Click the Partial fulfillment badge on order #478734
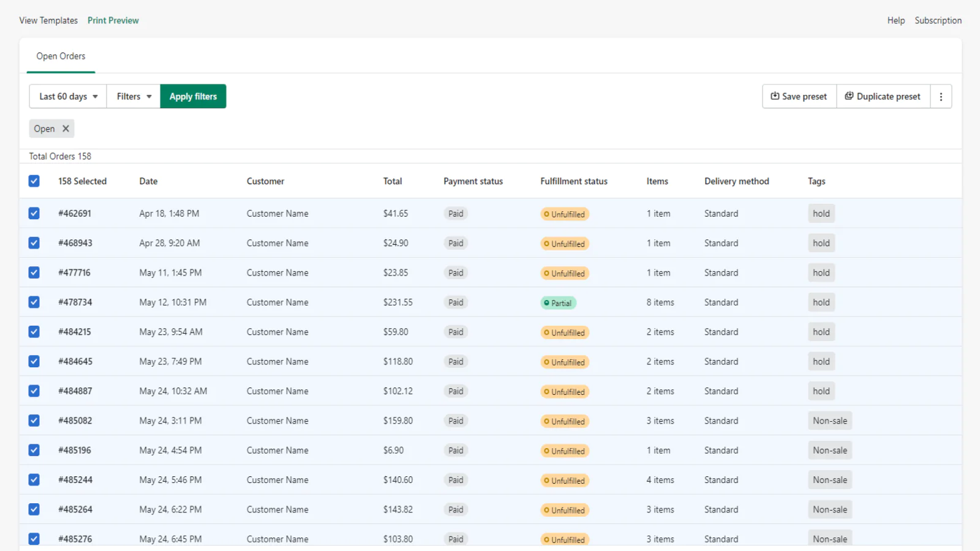This screenshot has width=980, height=551. click(558, 303)
